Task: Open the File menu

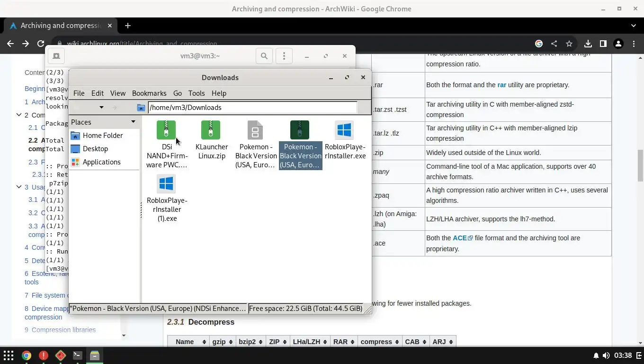Action: click(79, 93)
